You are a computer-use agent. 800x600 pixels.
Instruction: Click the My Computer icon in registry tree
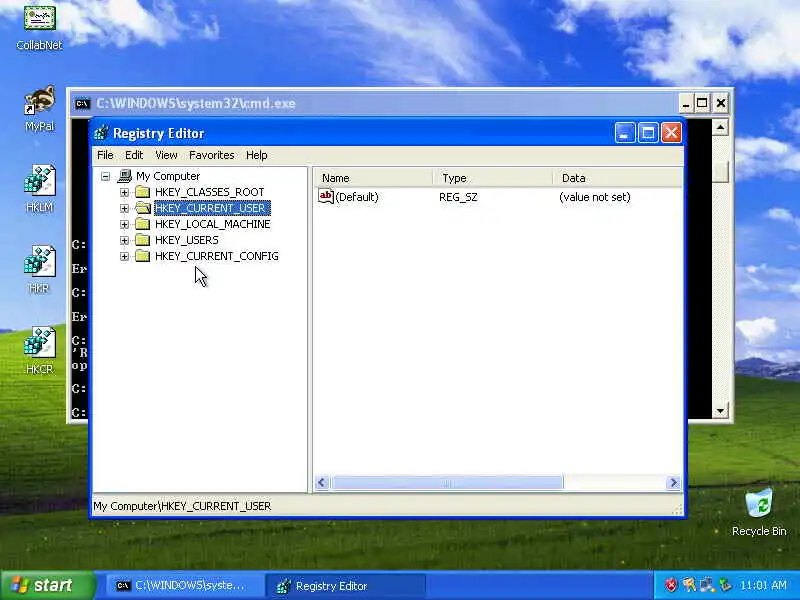124,176
